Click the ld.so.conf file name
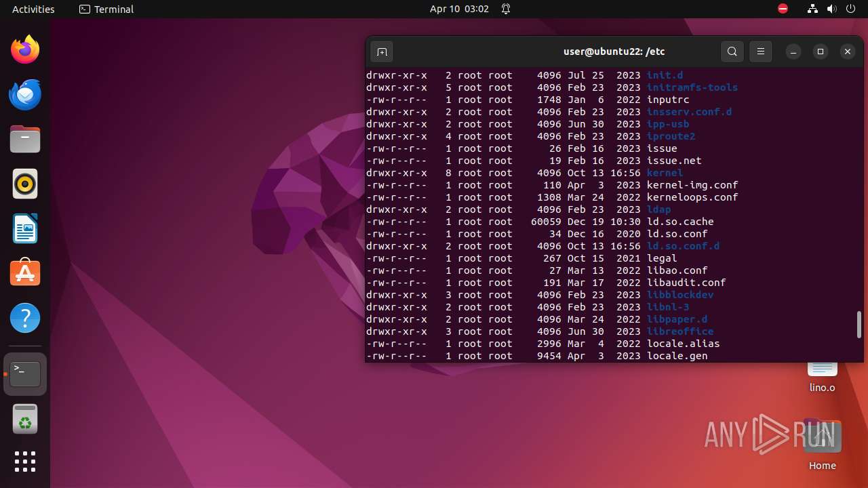 [677, 234]
